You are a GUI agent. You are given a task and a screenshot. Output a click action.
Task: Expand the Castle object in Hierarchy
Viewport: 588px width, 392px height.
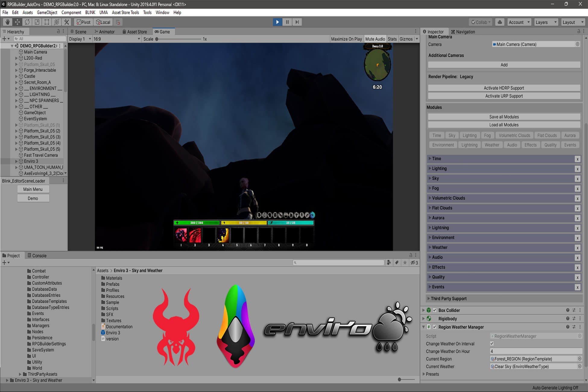pyautogui.click(x=17, y=76)
